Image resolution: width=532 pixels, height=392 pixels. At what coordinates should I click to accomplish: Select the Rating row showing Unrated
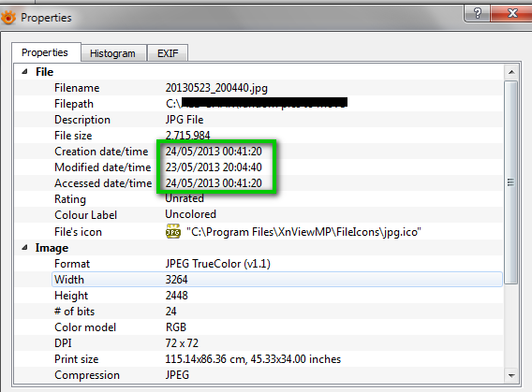(259, 199)
